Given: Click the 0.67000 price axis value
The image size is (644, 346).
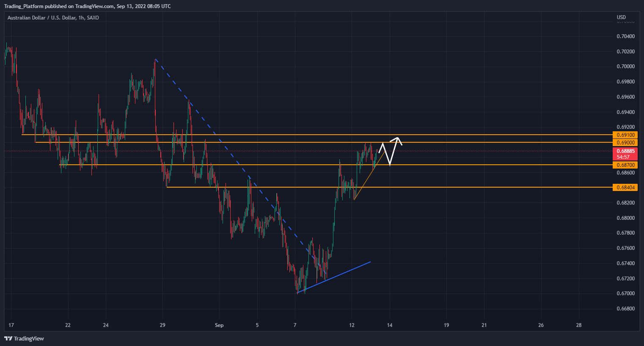Looking at the screenshot, I should [625, 293].
